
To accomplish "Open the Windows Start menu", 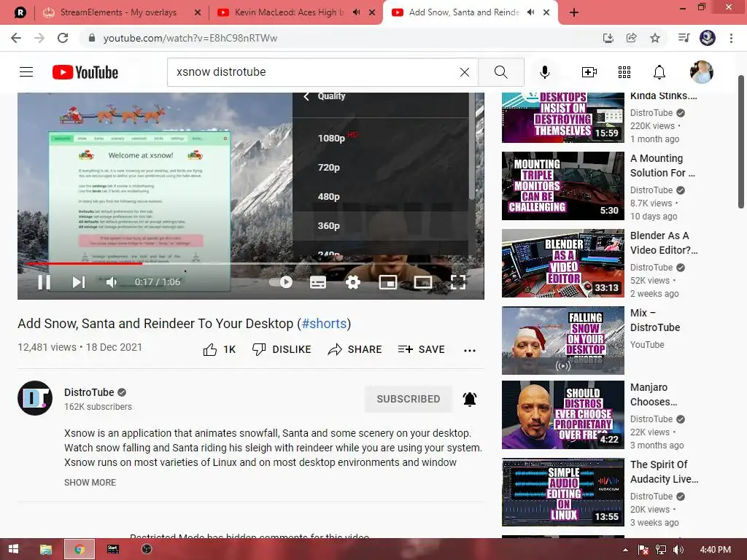I will point(13,549).
